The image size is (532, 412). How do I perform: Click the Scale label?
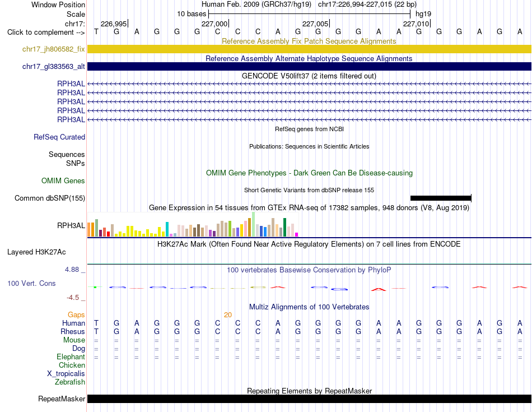coord(76,14)
